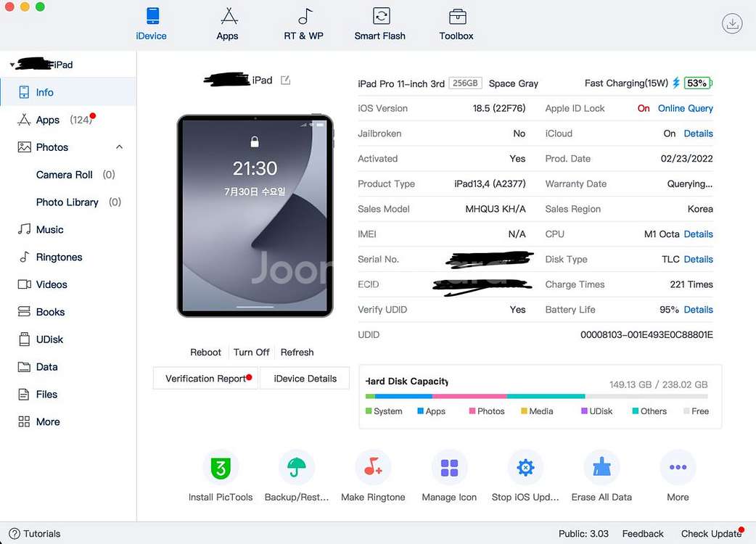Click the Sales Model value MHQU3 KH/A
Image resolution: width=756 pixels, height=544 pixels.
coord(495,209)
